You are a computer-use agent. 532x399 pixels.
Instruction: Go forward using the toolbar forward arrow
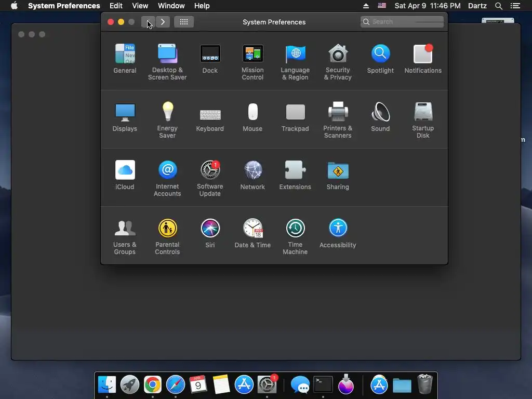[x=163, y=22]
